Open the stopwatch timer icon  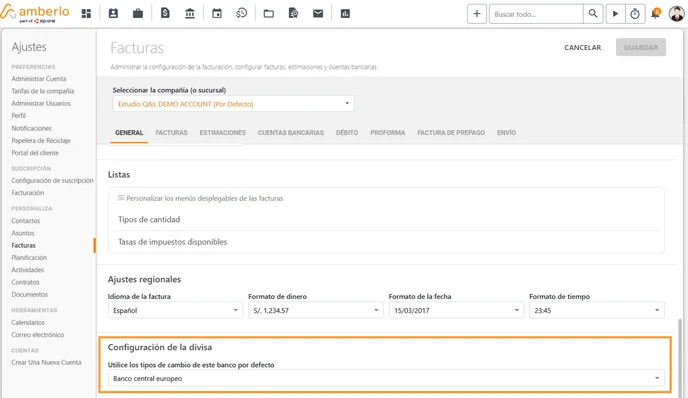[635, 14]
